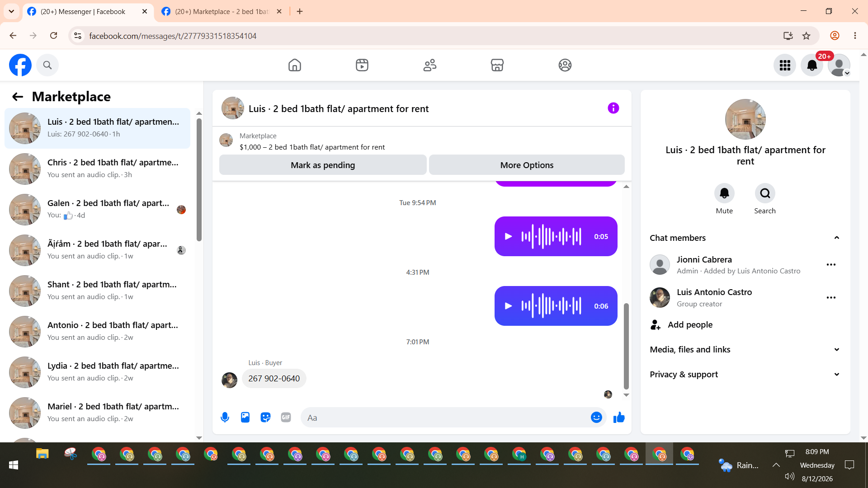Open the Friends icon in top nav
Viewport: 868px width, 488px height.
[430, 65]
